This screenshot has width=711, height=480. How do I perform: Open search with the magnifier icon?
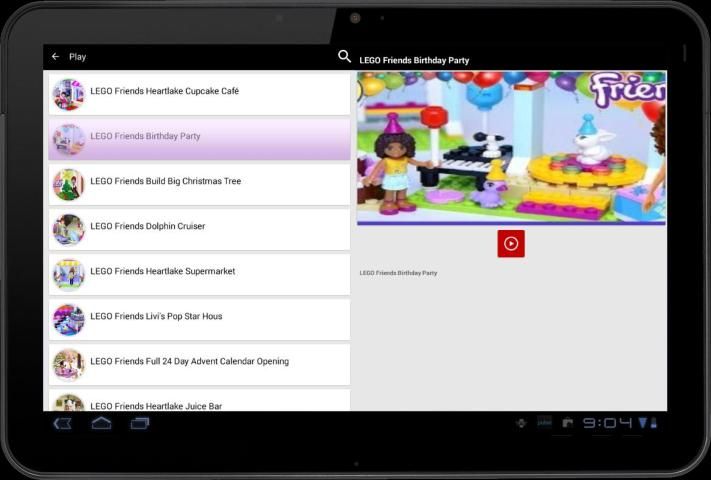tap(344, 57)
